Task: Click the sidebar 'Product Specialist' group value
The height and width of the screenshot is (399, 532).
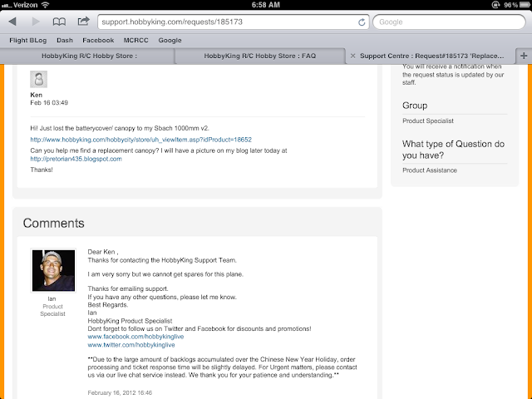Action: 428,121
